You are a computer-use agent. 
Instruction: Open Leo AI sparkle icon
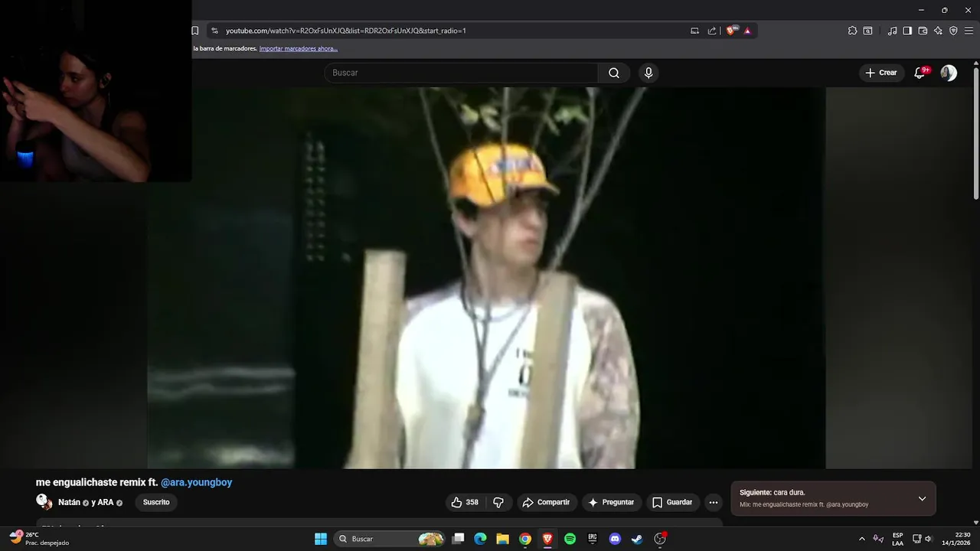click(x=938, y=31)
